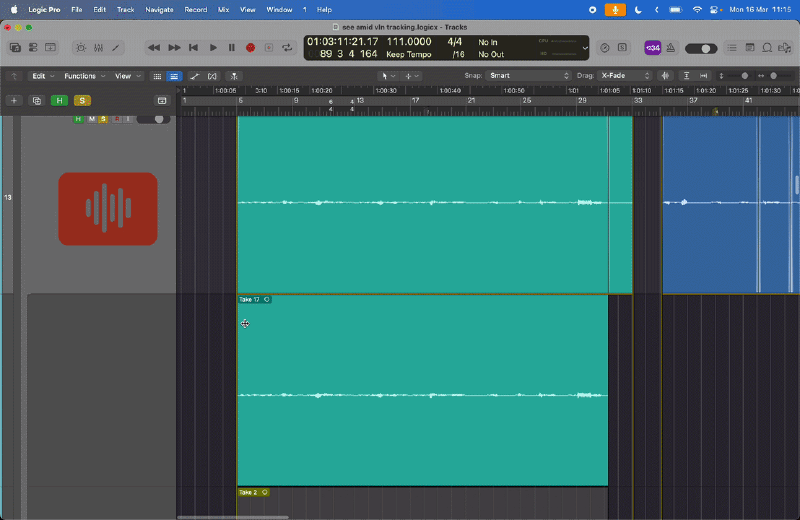Click the Rewind transport button
Viewport: 800px width, 520px height.
(x=154, y=47)
